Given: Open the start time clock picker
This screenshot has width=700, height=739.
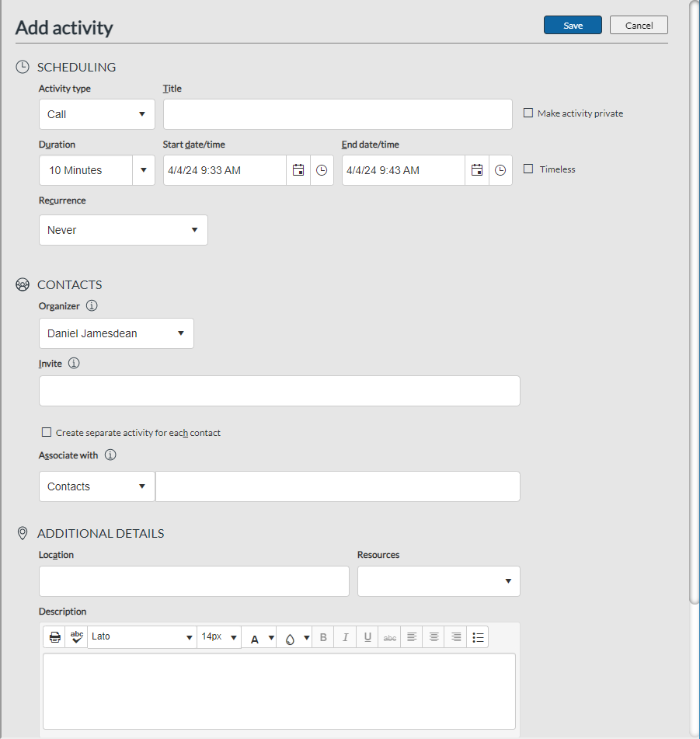Looking at the screenshot, I should (322, 170).
